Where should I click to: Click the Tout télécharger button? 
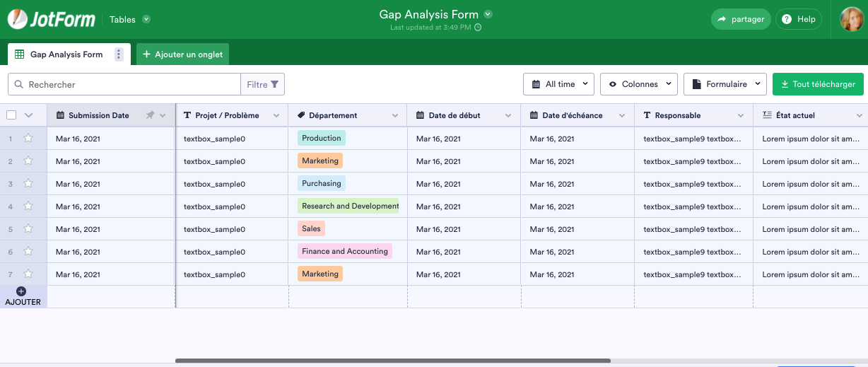pyautogui.click(x=818, y=84)
